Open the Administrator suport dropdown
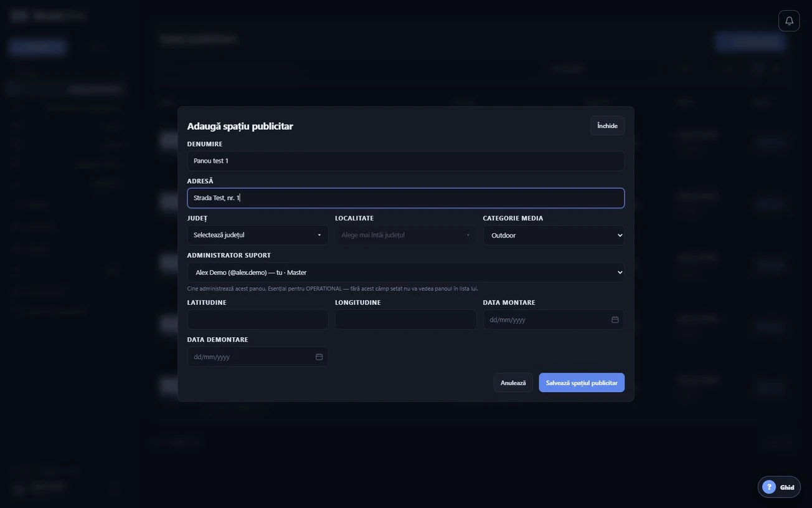812x508 pixels. click(x=406, y=272)
